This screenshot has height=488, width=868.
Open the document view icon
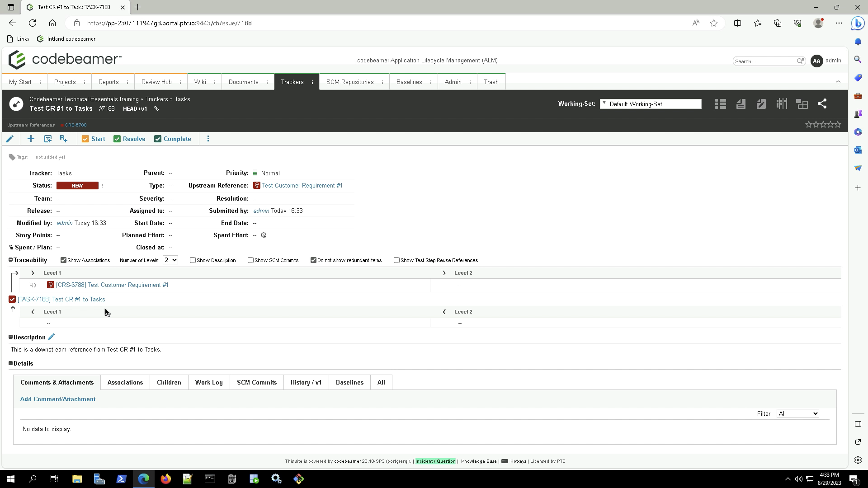pyautogui.click(x=741, y=104)
